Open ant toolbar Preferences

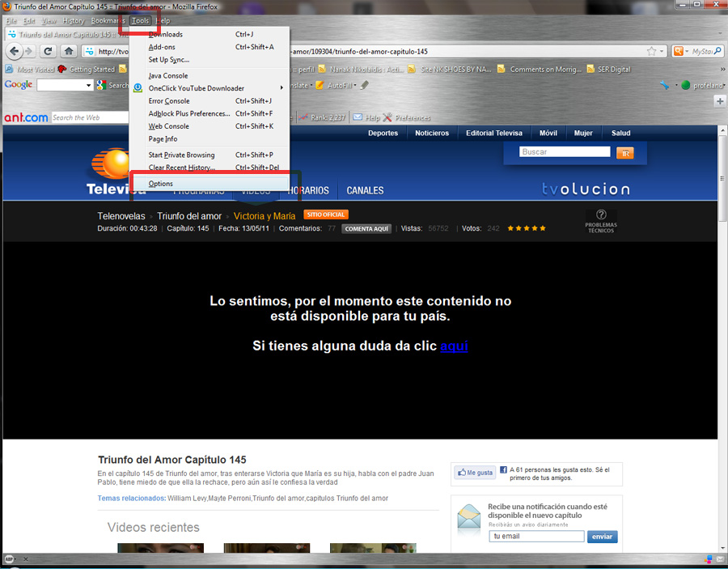pyautogui.click(x=407, y=117)
